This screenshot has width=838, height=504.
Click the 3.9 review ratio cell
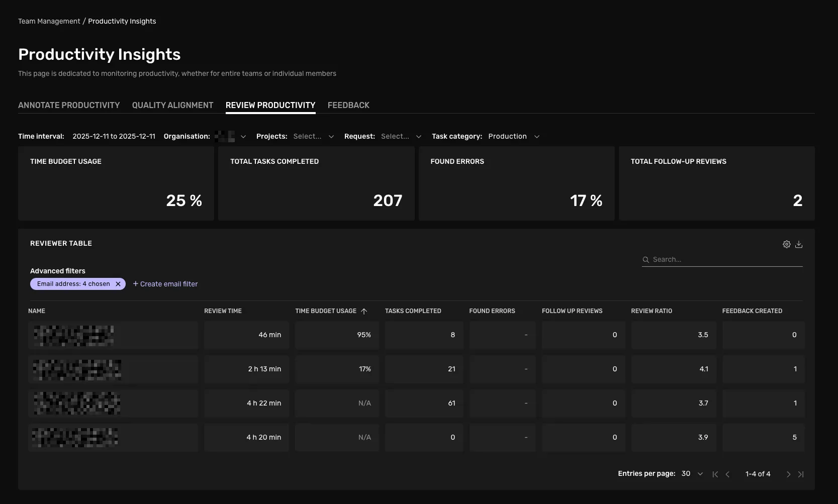coord(674,438)
